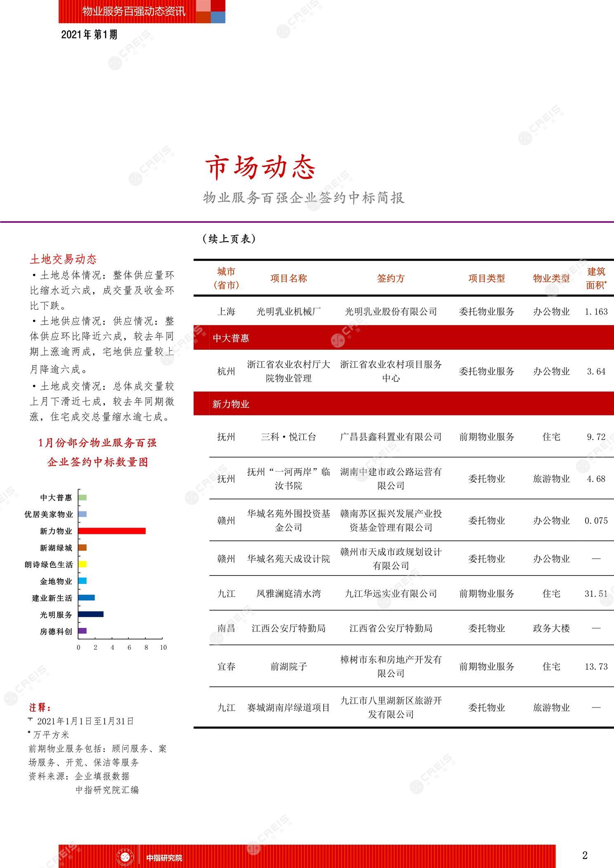This screenshot has height=868, width=614.
Task: Click city cell 上海
Action: [x=226, y=312]
